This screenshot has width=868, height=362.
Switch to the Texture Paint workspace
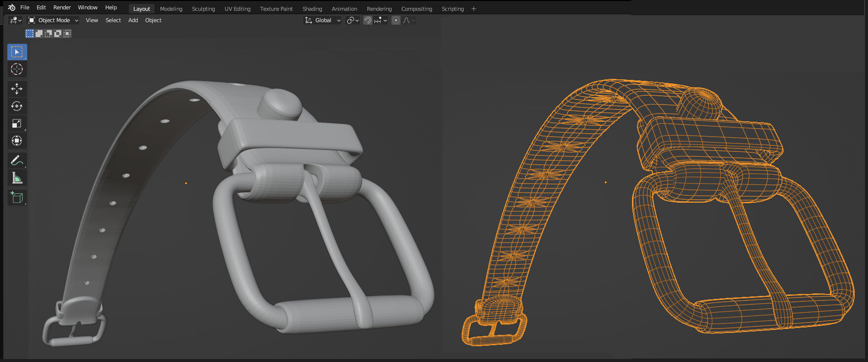coord(276,9)
